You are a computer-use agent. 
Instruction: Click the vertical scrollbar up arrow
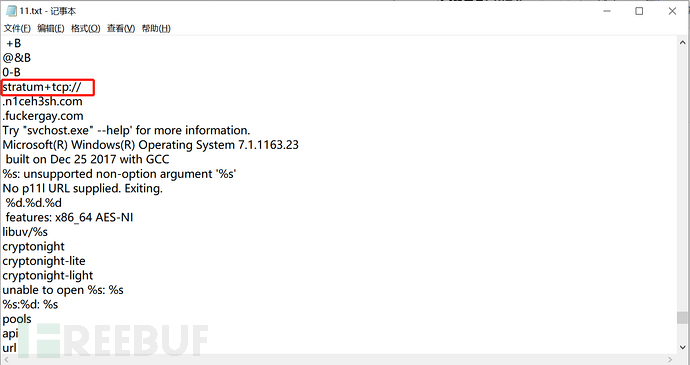683,43
